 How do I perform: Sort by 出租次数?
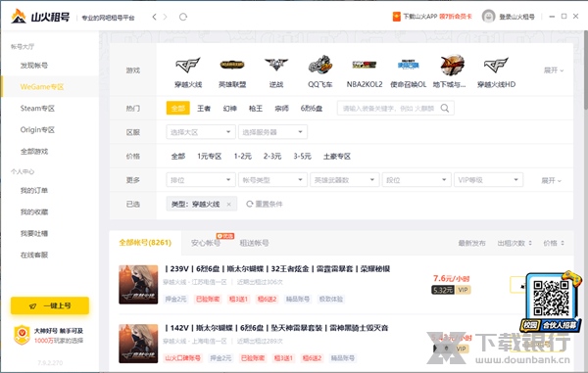tap(514, 243)
